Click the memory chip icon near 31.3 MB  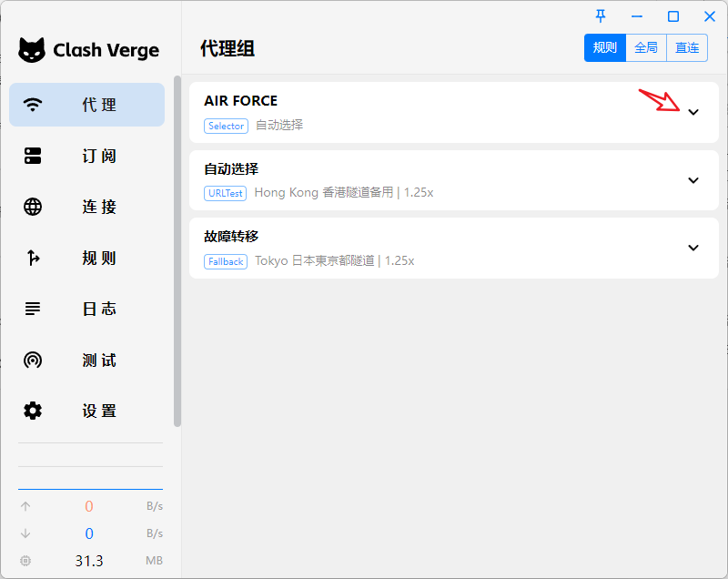click(x=25, y=561)
